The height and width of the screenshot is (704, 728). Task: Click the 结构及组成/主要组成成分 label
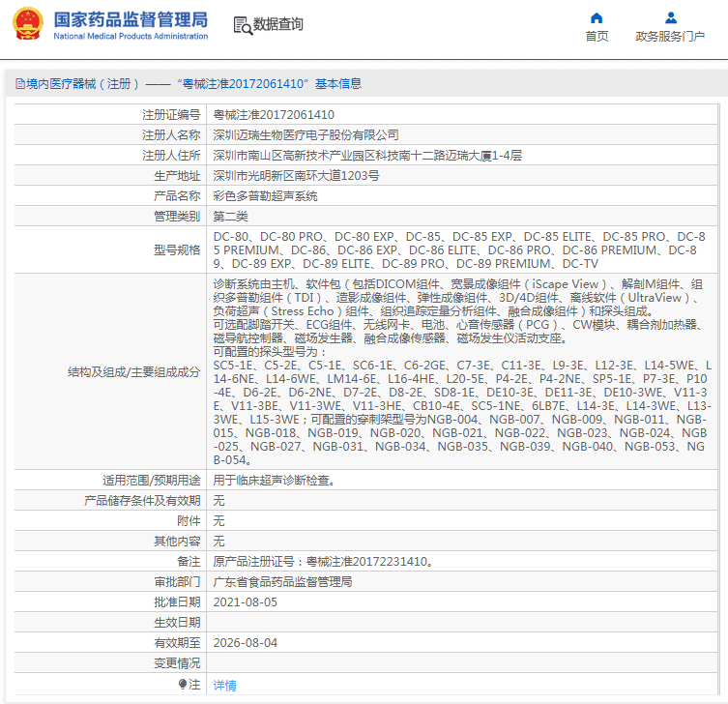tap(133, 372)
